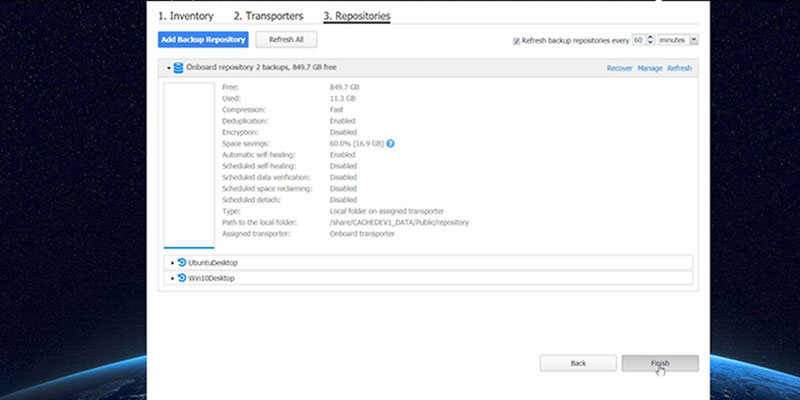This screenshot has width=800, height=400.
Task: Click the Refresh All button
Action: [286, 40]
